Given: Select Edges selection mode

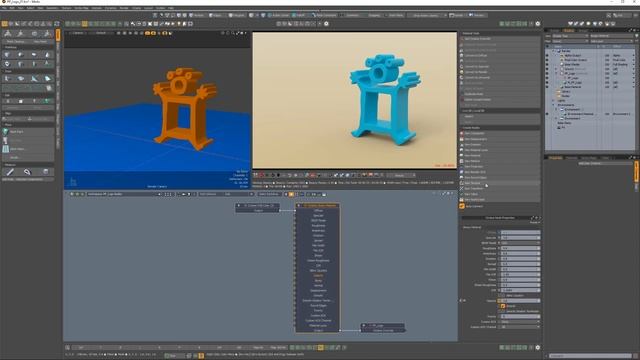Looking at the screenshot, I should (216, 15).
